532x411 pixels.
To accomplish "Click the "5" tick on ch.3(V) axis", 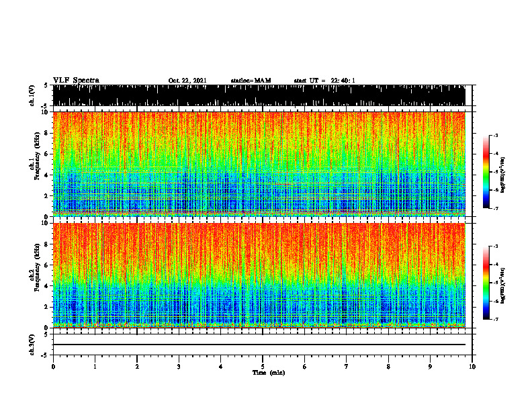I will click(46, 334).
